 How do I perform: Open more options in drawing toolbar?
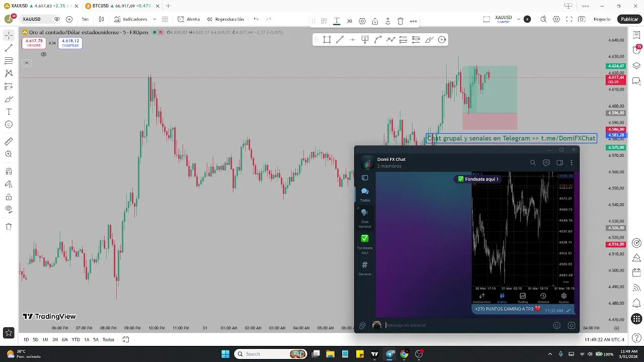pyautogui.click(x=413, y=21)
